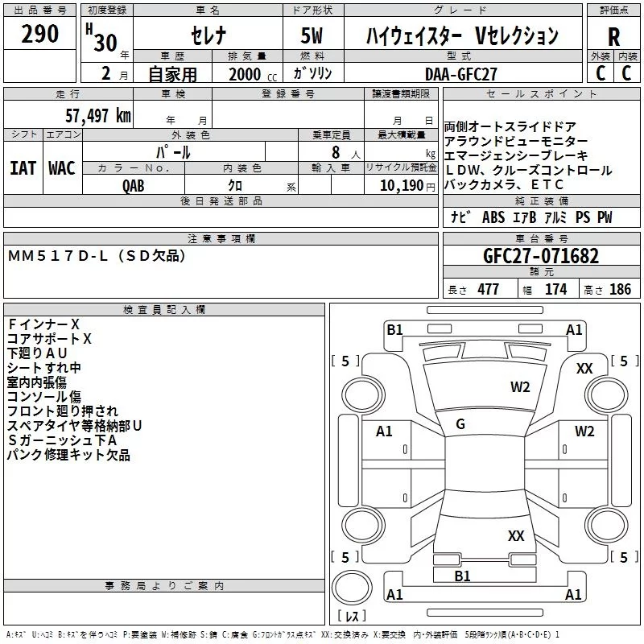644x644 pixels.
Task: Select inspector note 室内内張傷
Action: (37, 382)
